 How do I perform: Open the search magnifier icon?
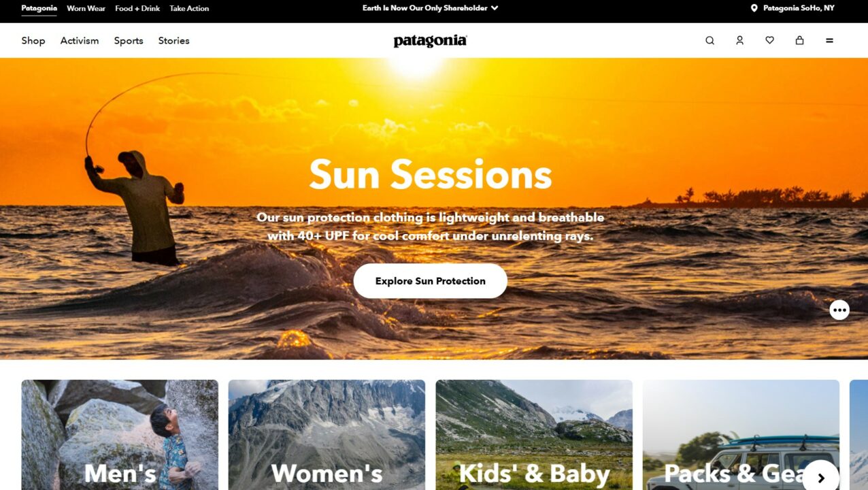[x=710, y=41]
